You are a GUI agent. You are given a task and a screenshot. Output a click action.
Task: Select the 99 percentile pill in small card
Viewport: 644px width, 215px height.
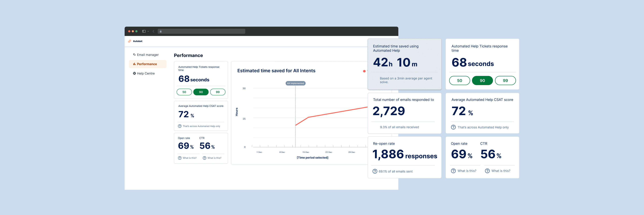coord(218,92)
